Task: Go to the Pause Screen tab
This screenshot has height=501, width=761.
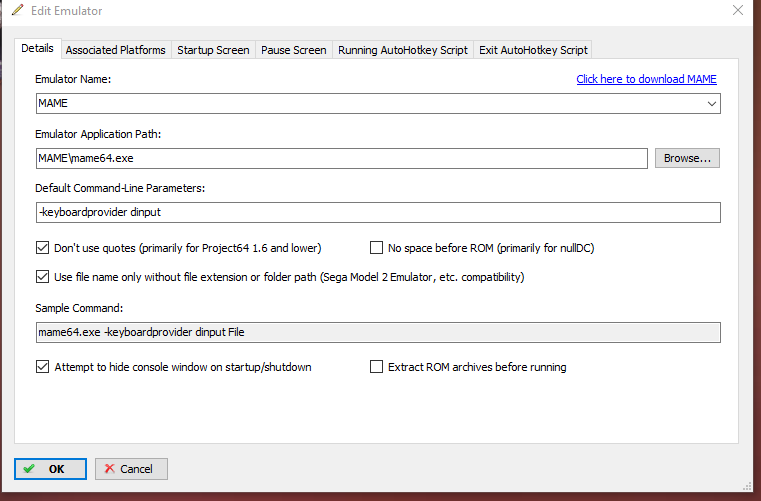Action: (294, 50)
